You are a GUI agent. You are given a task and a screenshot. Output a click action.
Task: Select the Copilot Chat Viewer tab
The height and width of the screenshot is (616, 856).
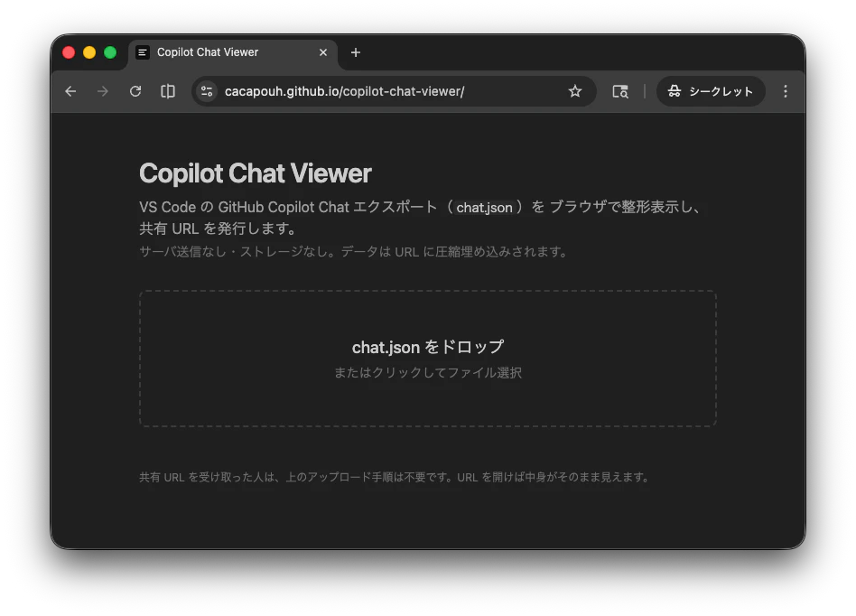click(x=233, y=52)
